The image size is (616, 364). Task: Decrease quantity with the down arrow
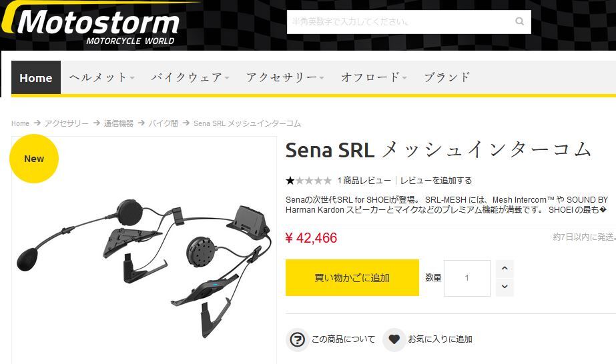tap(505, 287)
